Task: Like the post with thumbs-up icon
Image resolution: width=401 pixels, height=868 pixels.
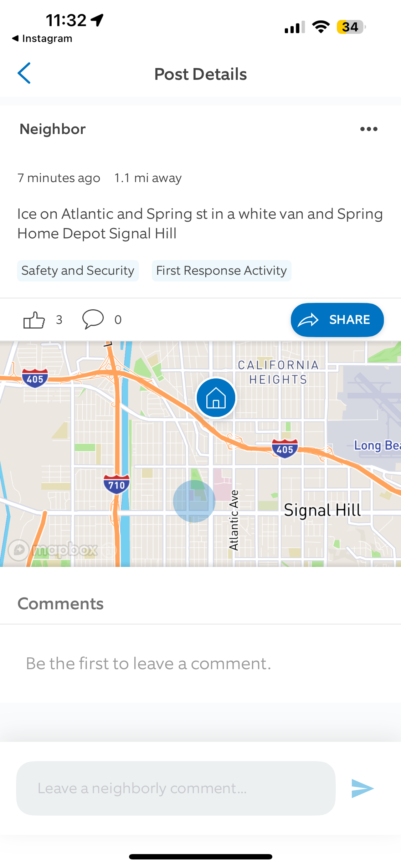Action: [x=34, y=320]
